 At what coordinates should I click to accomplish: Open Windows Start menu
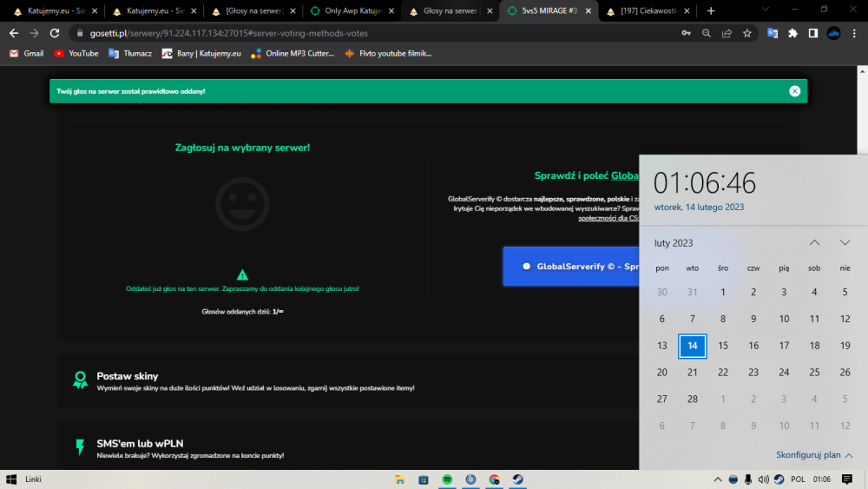point(11,479)
